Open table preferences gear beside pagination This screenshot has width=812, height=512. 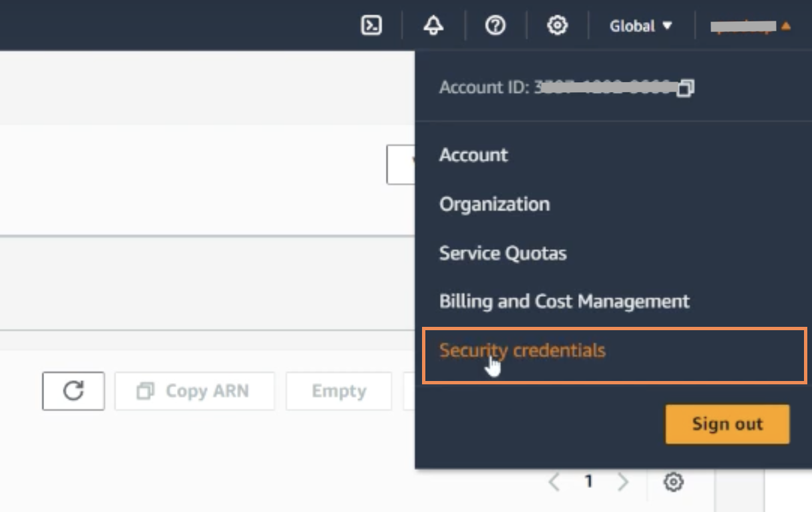point(674,481)
